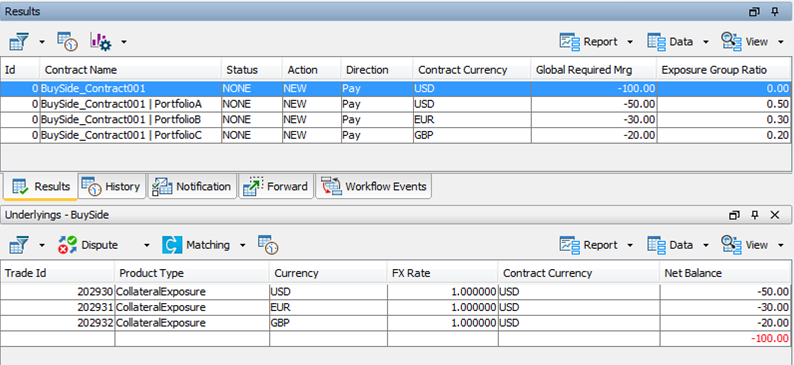The height and width of the screenshot is (365, 794).
Task: Click history clock icon in Underlyings toolbar
Action: 268,245
